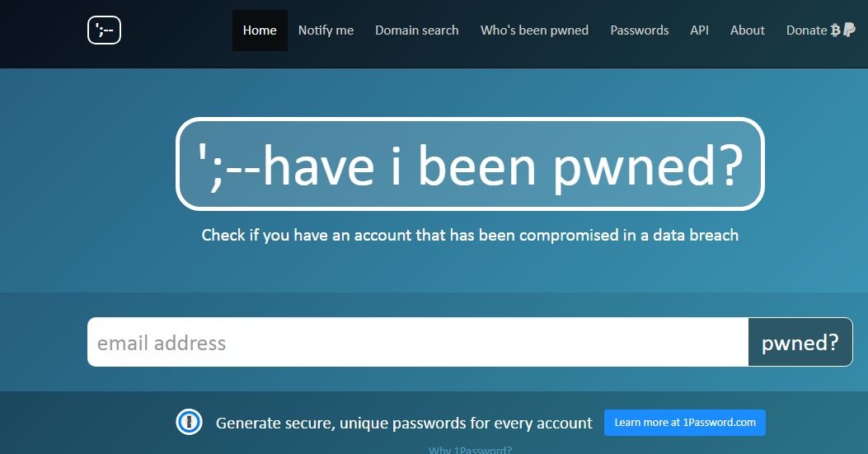Navigate to the Passwords page
Viewport: 868px width, 454px height.
pyautogui.click(x=639, y=30)
